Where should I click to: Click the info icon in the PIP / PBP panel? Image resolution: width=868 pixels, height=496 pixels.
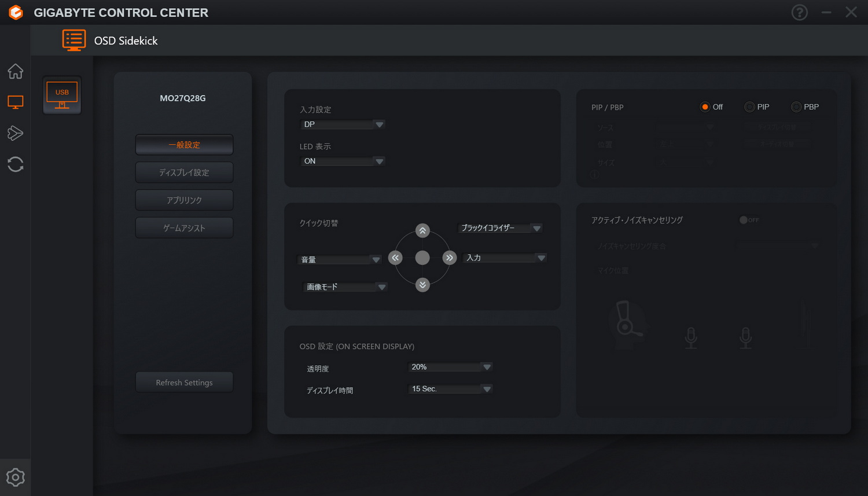[594, 174]
